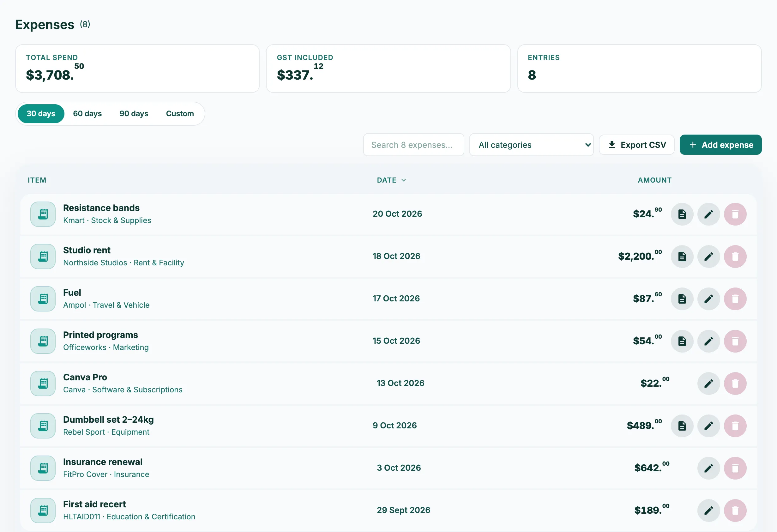Open the All categories dropdown

[x=531, y=145]
